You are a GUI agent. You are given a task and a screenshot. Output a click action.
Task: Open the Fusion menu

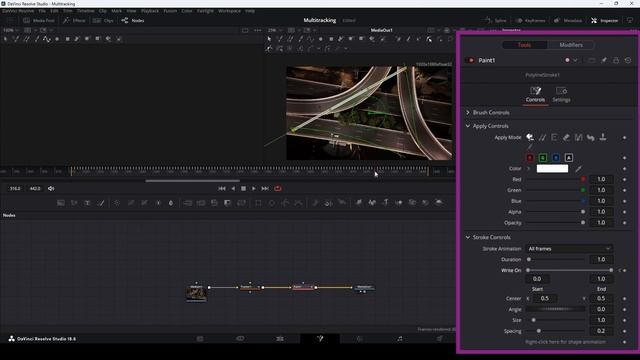(170, 11)
